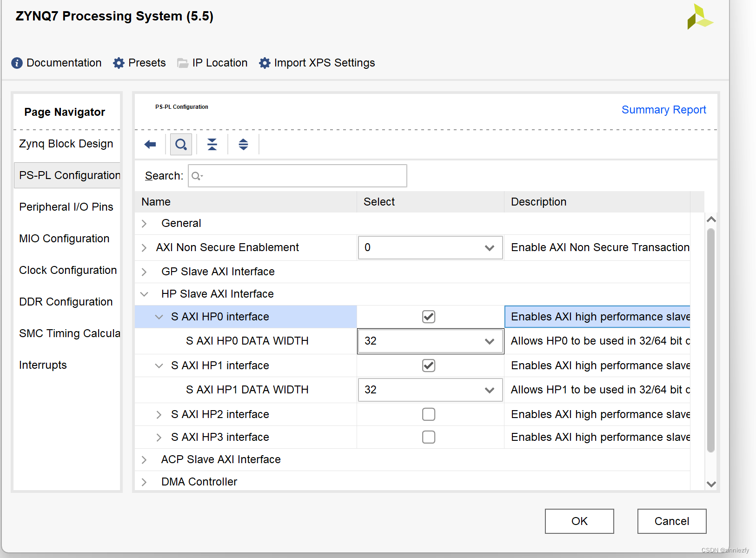
Task: Click the Presets gear icon
Action: pyautogui.click(x=119, y=63)
